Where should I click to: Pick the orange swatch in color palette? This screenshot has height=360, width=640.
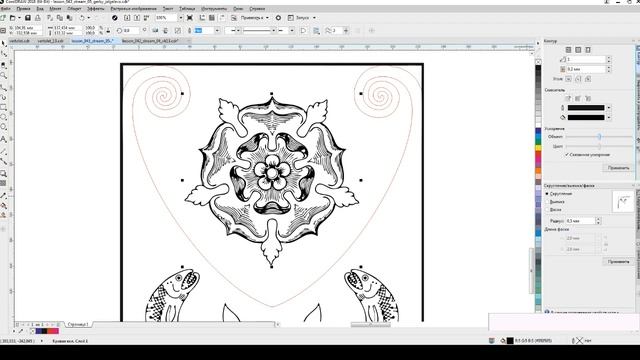pos(538,171)
